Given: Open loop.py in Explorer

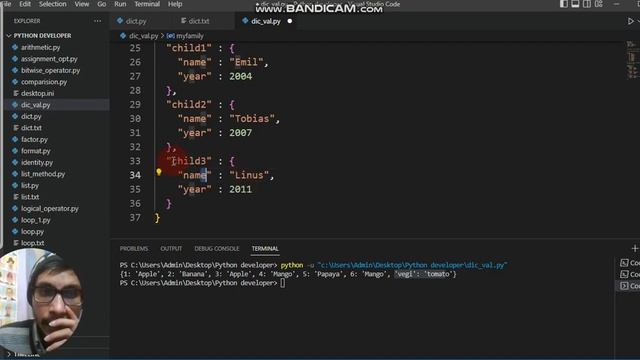Looking at the screenshot, I should (32, 231).
